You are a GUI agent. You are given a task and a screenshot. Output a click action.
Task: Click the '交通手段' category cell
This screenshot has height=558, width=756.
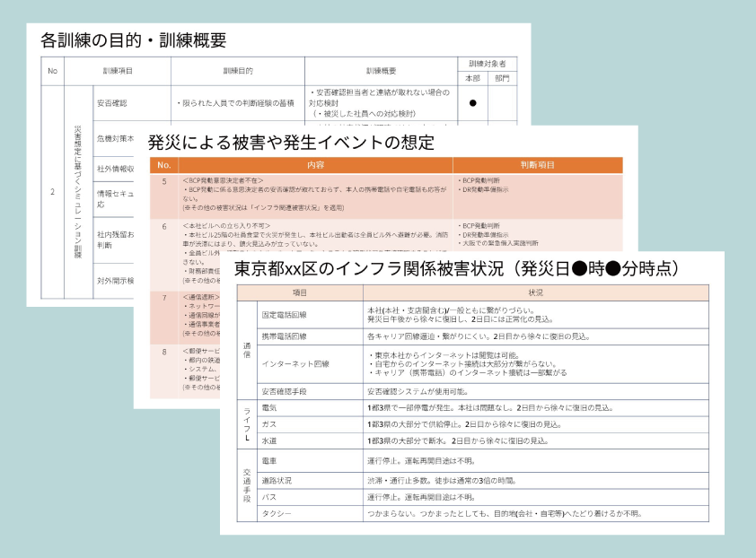247,485
